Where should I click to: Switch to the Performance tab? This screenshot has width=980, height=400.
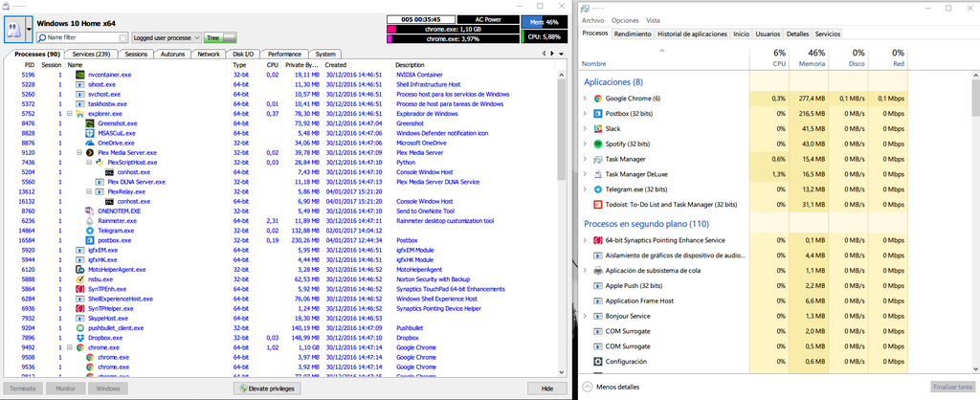(x=284, y=55)
